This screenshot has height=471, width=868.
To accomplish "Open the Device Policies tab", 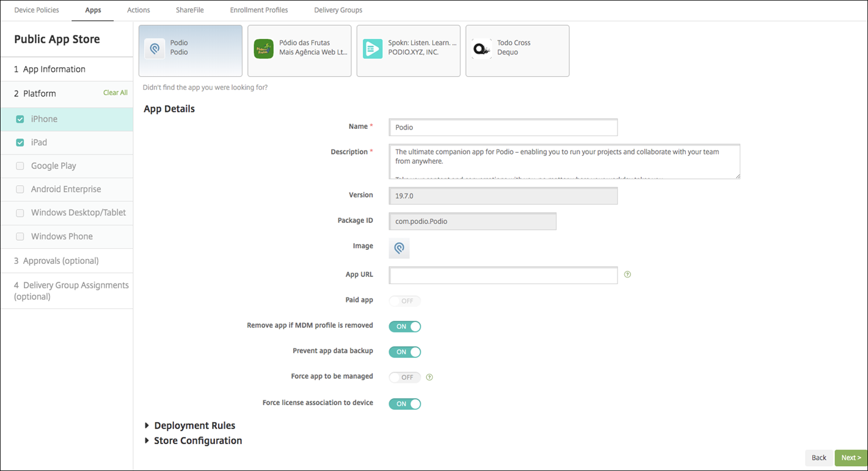I will [37, 10].
